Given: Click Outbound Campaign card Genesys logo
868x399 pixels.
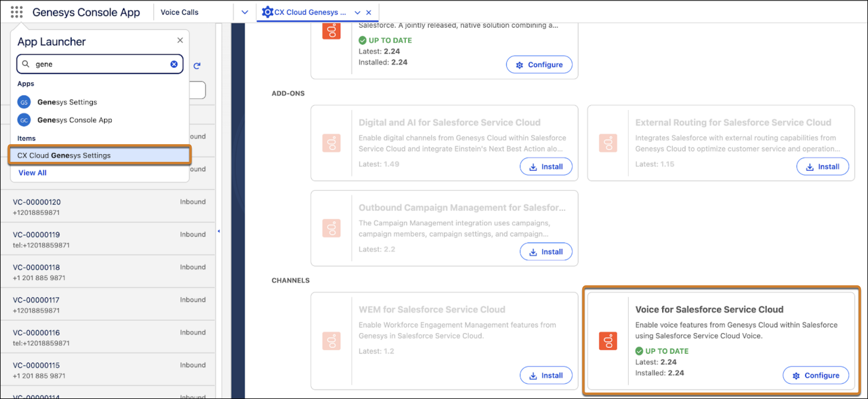Looking at the screenshot, I should click(331, 228).
